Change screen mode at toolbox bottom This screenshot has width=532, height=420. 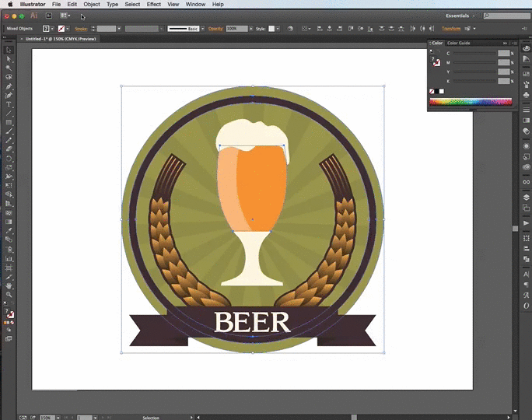point(9,338)
